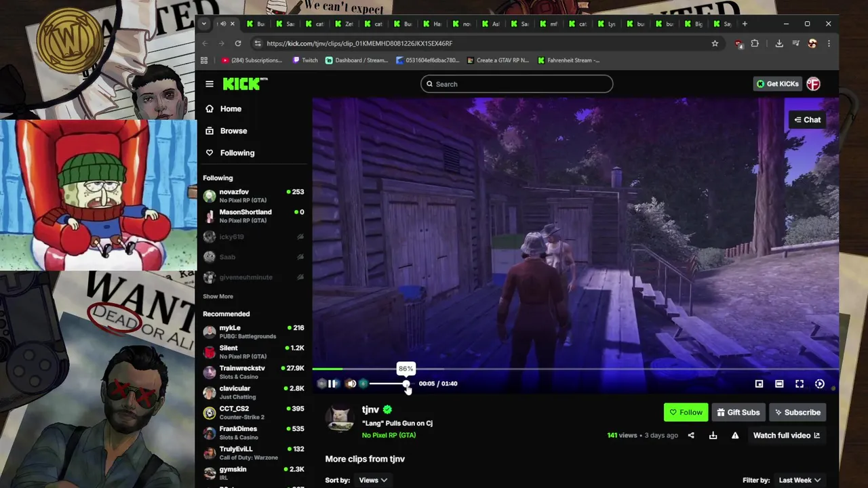Focus the Kick Search field
Screen dimensions: 868x488
[517, 84]
